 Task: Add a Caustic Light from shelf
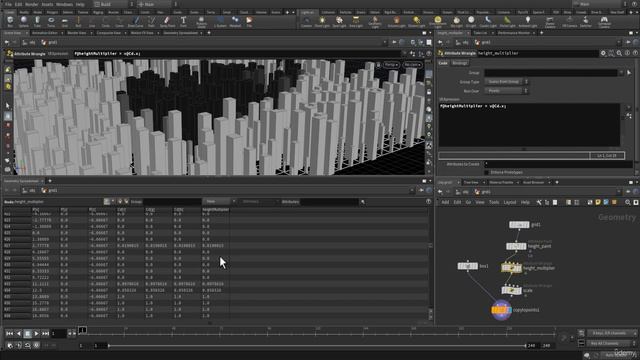488,22
